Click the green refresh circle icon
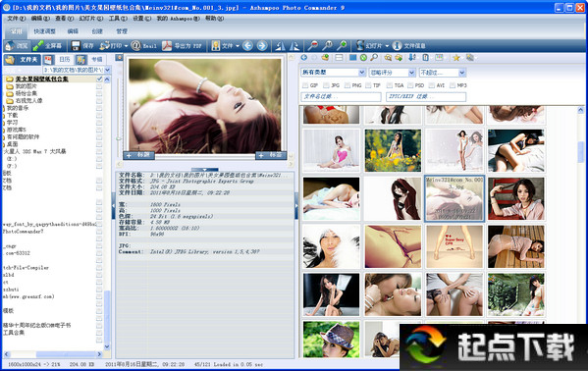Viewport: 588px width, 371px height. click(363, 57)
